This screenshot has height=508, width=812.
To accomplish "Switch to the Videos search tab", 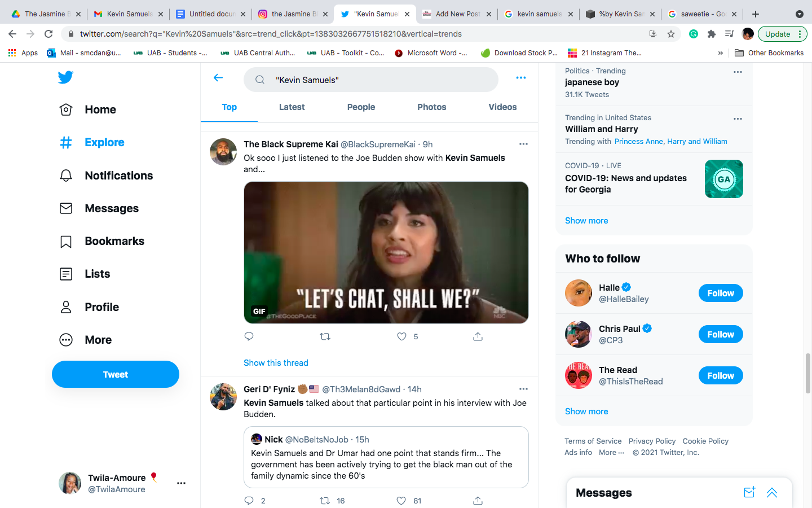I will (502, 107).
